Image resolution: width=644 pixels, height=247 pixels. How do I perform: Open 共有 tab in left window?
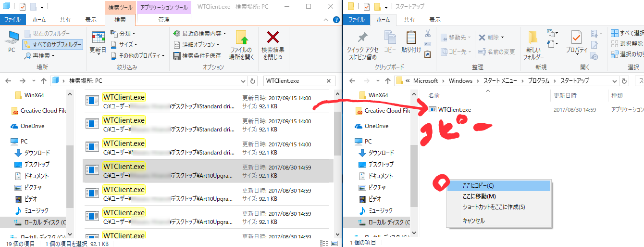65,20
